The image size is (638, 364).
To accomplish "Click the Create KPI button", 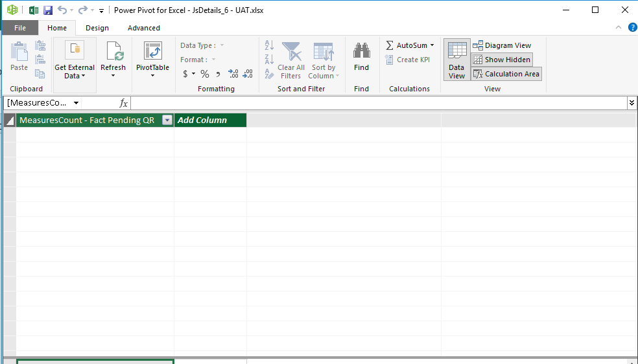I will pyautogui.click(x=407, y=60).
